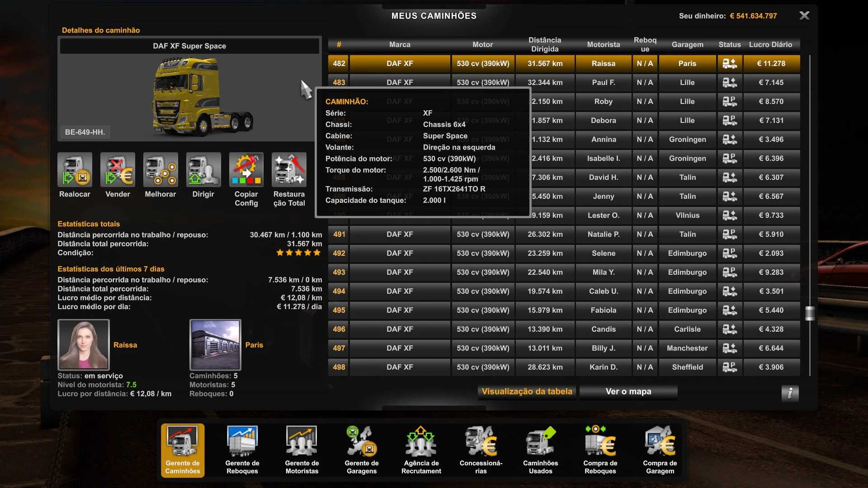Screen dimensions: 868x488
Task: Click the Copiar Config icon
Action: point(246,169)
